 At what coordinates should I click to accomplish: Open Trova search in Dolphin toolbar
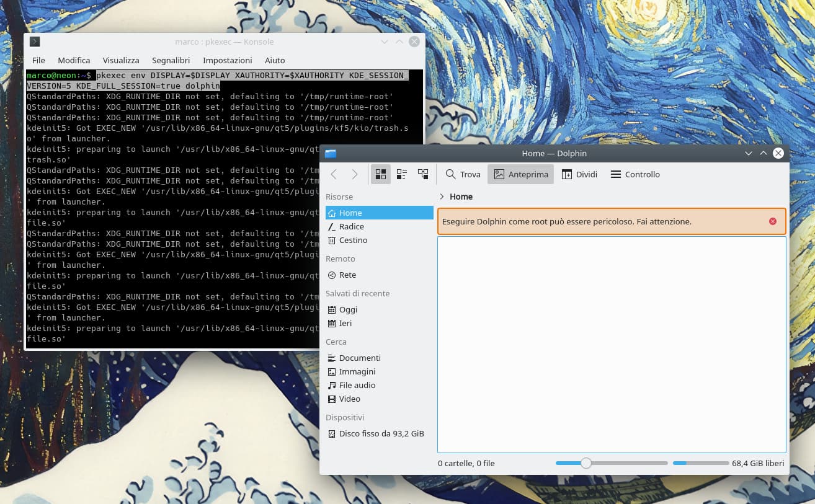[x=463, y=174]
